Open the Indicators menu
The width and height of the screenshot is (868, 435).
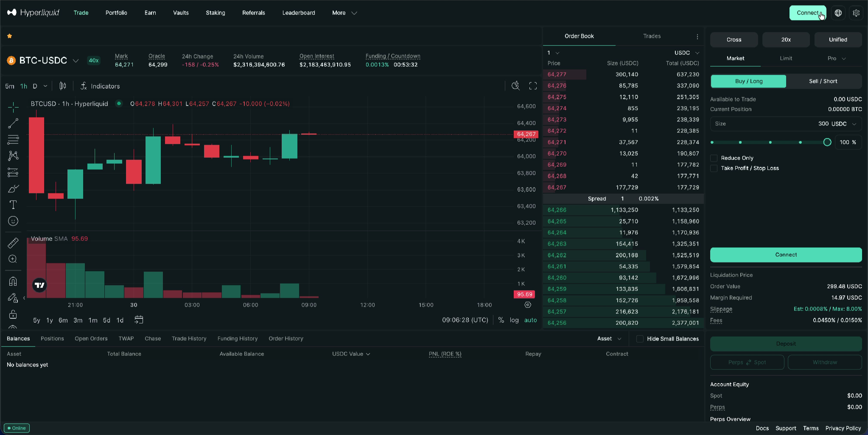tap(100, 86)
